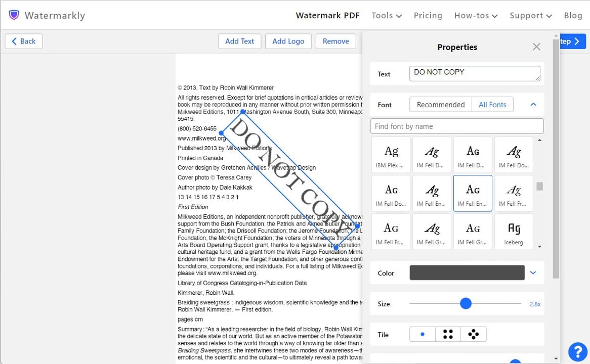The width and height of the screenshot is (590, 364).
Task: Close the Properties panel
Action: point(536,47)
